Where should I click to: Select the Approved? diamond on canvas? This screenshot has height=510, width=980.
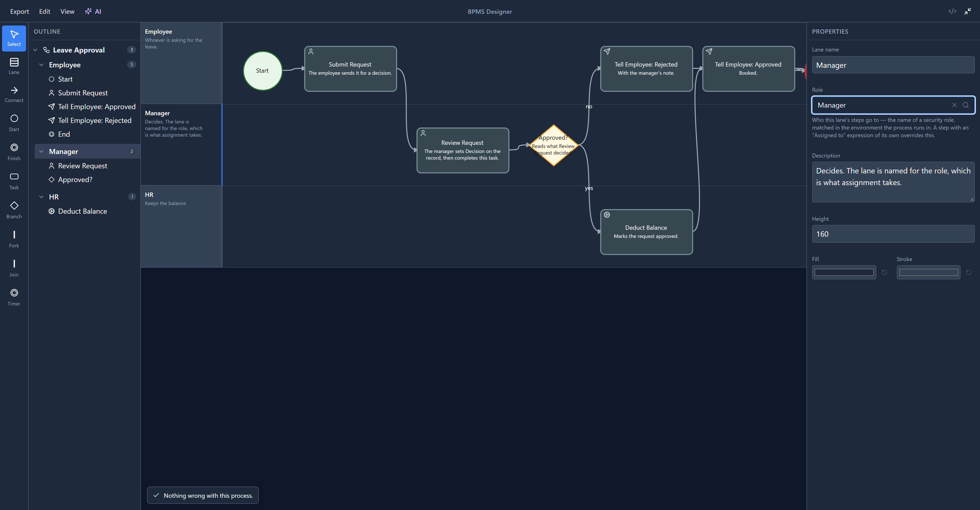pos(554,145)
